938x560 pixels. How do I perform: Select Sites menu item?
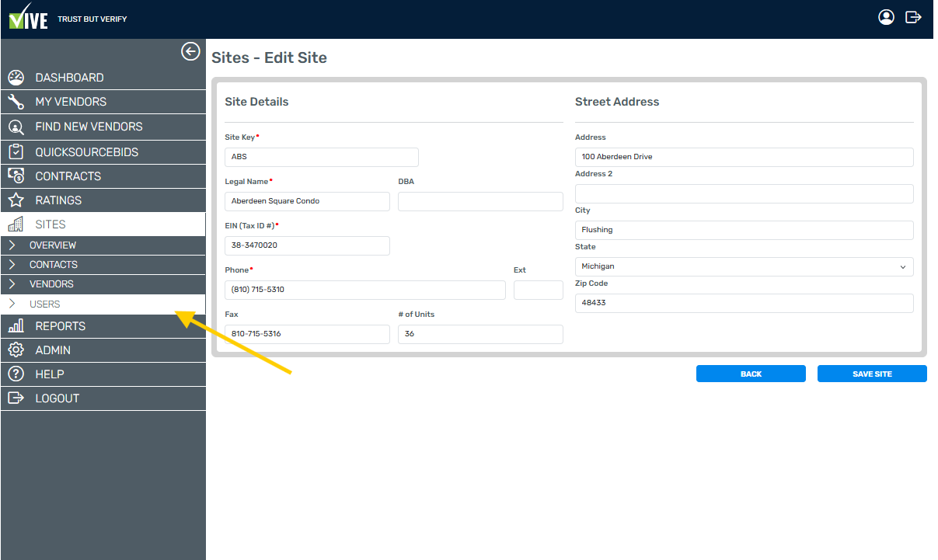103,224
